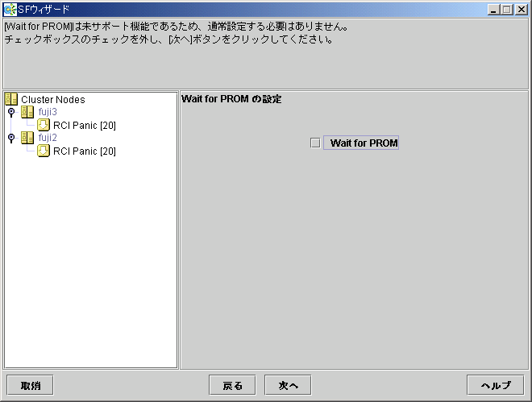Screen dimensions: 532x402
Task: Select RCI Panic [20] under fuji3
Action: point(85,126)
